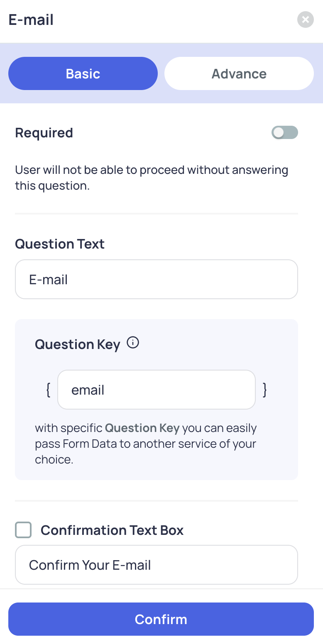
Task: Select the Basic tab
Action: (83, 73)
